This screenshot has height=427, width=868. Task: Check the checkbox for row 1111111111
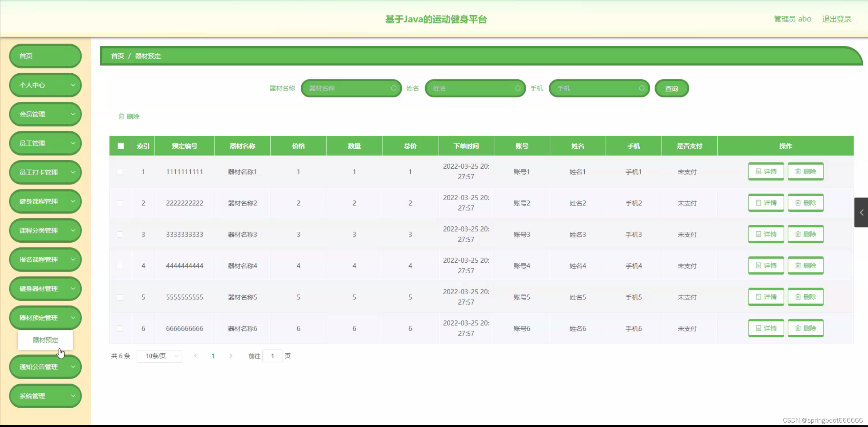point(120,172)
